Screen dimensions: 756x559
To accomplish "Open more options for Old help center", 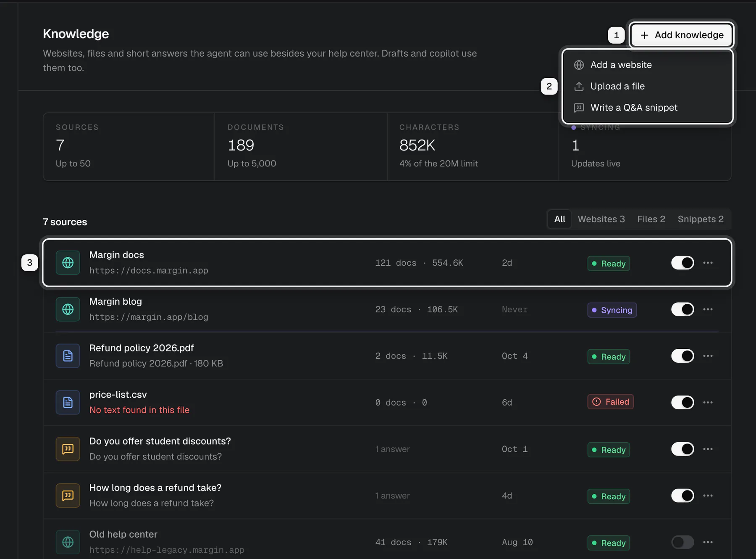I will [708, 542].
